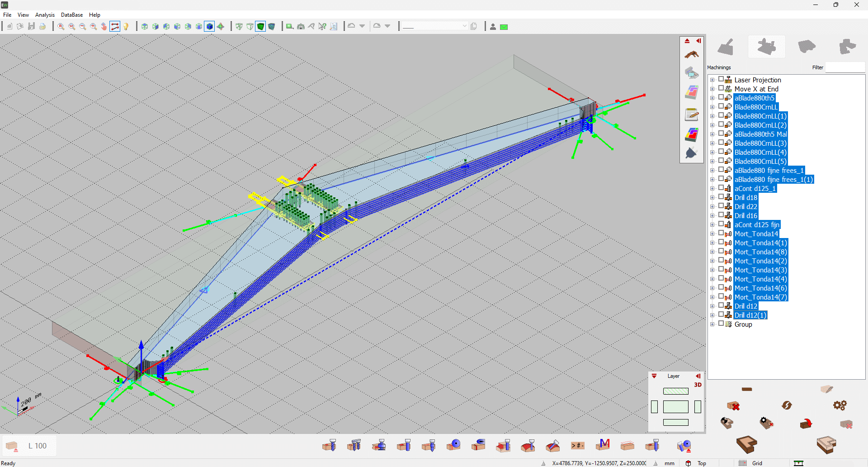
Task: Click the Top view label in status bar
Action: point(702,463)
